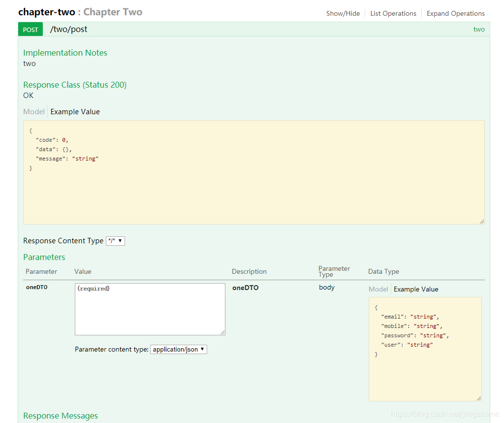Click the 'Parameter' column header

[41, 271]
